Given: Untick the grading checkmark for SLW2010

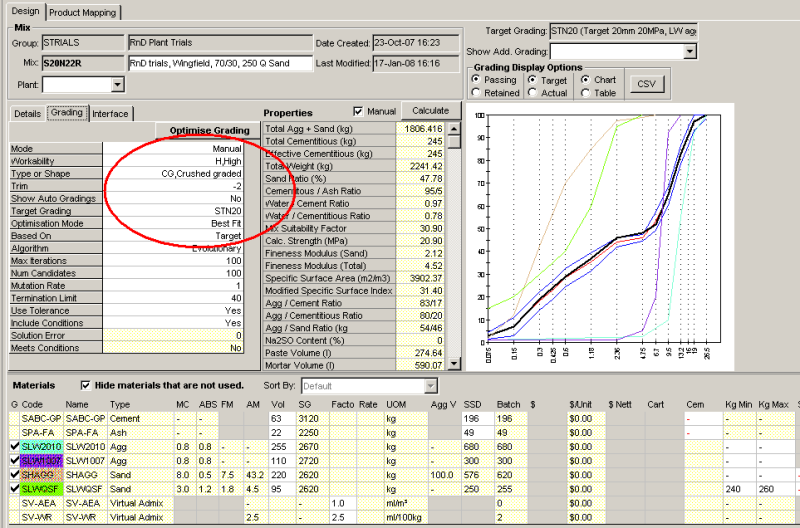Looking at the screenshot, I should 14,445.
